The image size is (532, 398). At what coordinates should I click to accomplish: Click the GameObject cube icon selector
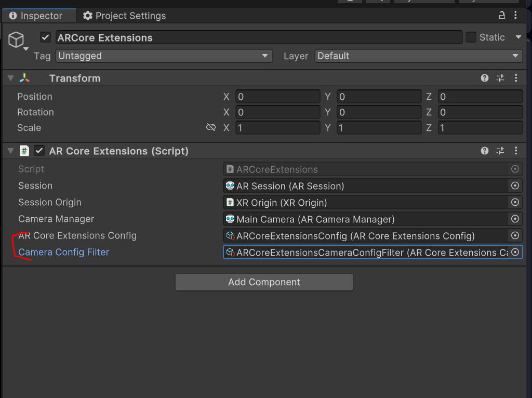coord(17,40)
